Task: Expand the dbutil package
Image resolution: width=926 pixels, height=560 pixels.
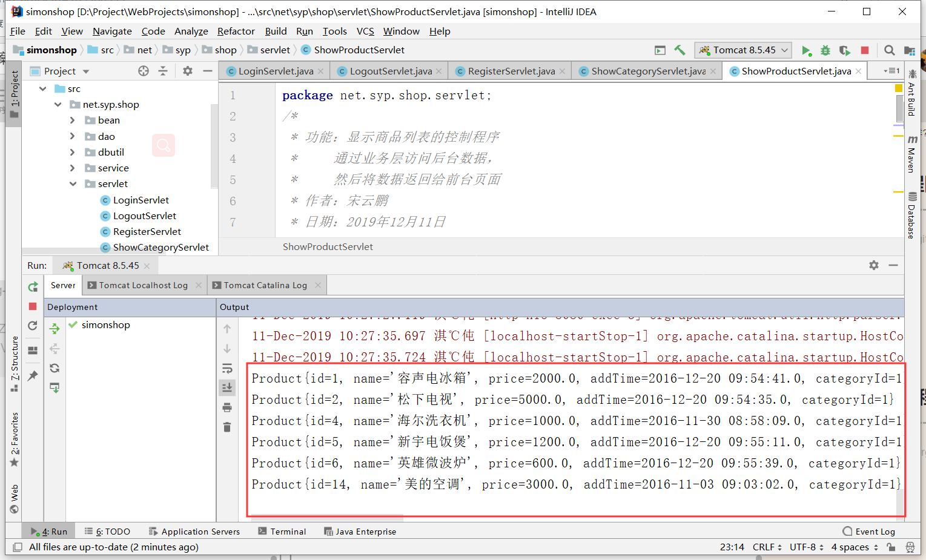Action: click(x=73, y=152)
